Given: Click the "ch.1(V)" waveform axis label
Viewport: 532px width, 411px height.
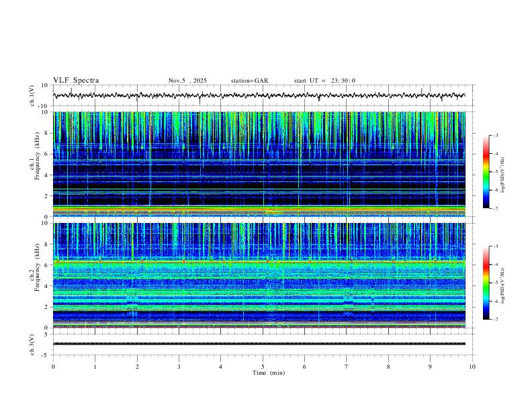Looking at the screenshot, I should (x=32, y=95).
